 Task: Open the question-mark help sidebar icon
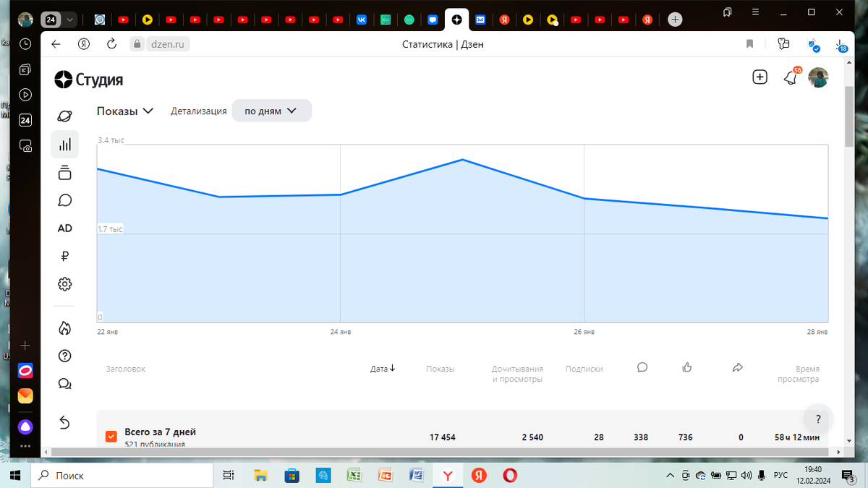(x=64, y=356)
